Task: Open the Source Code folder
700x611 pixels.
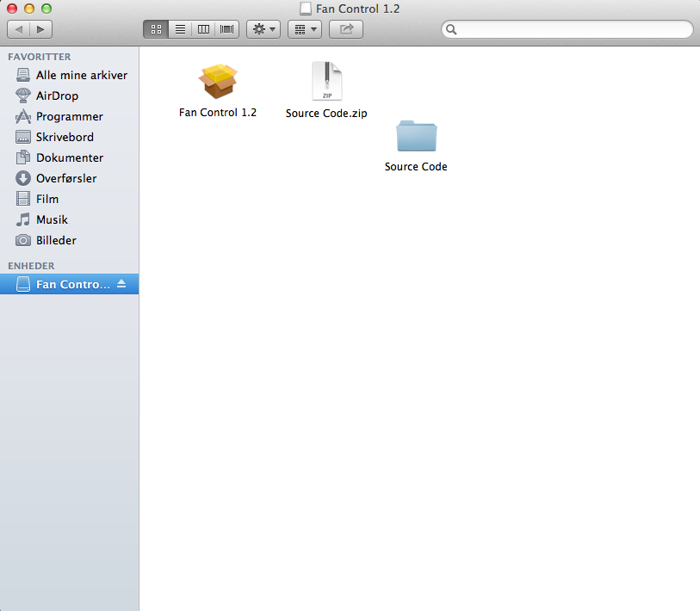Action: 416,135
